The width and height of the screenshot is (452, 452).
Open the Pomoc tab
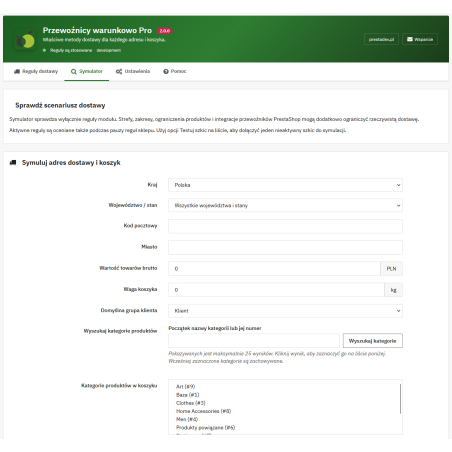(175, 71)
